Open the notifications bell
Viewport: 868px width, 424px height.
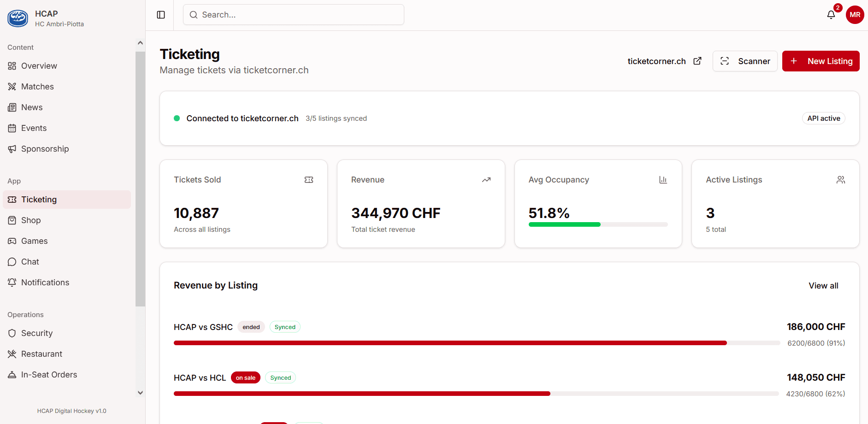point(831,15)
